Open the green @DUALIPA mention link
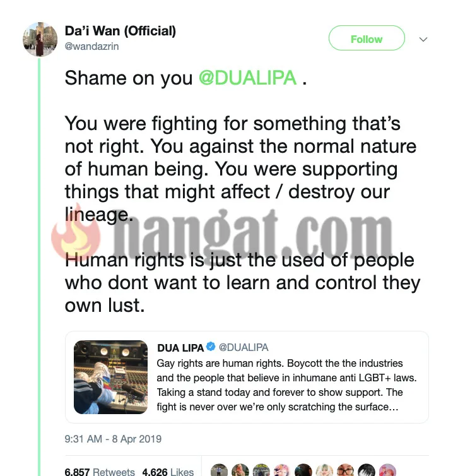 (x=247, y=78)
